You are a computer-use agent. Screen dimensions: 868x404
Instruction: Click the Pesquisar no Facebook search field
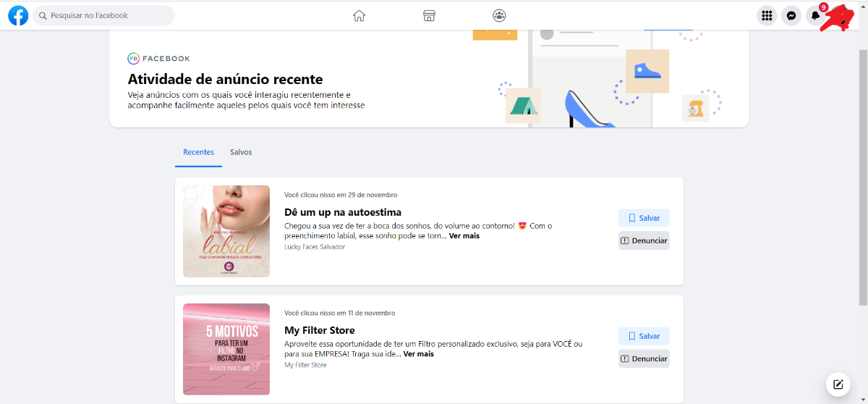click(103, 15)
